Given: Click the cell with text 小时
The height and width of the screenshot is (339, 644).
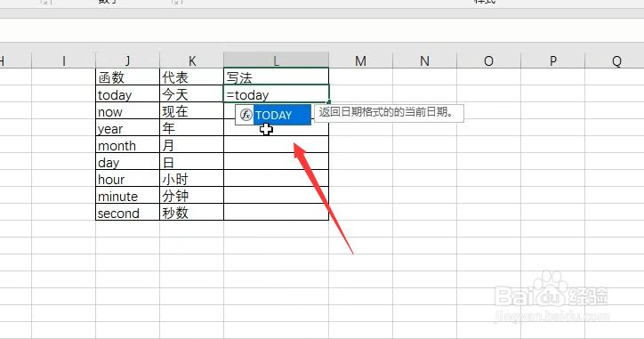Looking at the screenshot, I should 192,178.
